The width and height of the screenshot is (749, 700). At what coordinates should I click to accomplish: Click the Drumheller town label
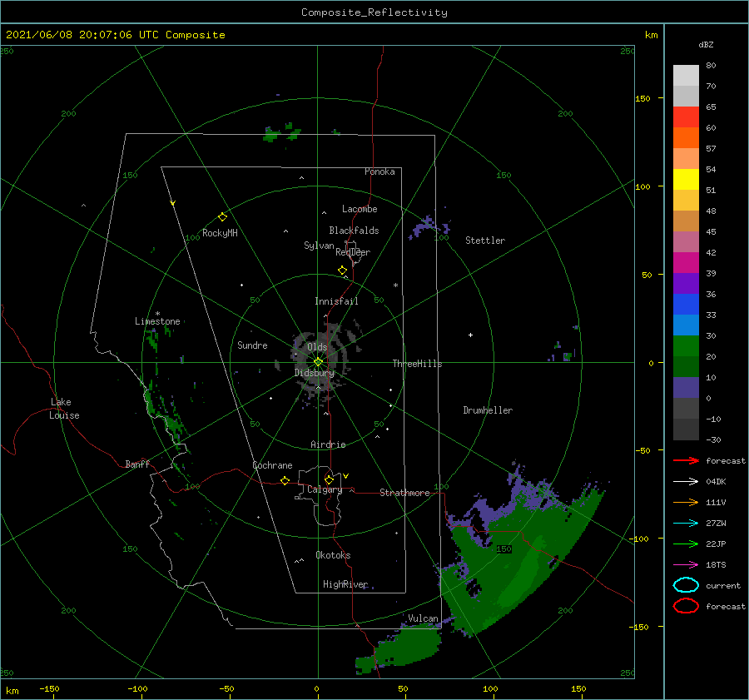pyautogui.click(x=488, y=410)
